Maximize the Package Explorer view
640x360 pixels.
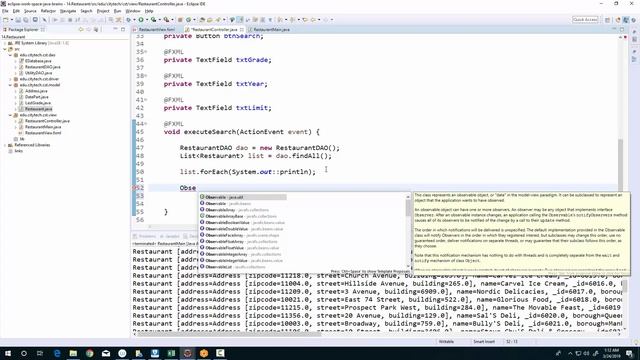coord(123,29)
